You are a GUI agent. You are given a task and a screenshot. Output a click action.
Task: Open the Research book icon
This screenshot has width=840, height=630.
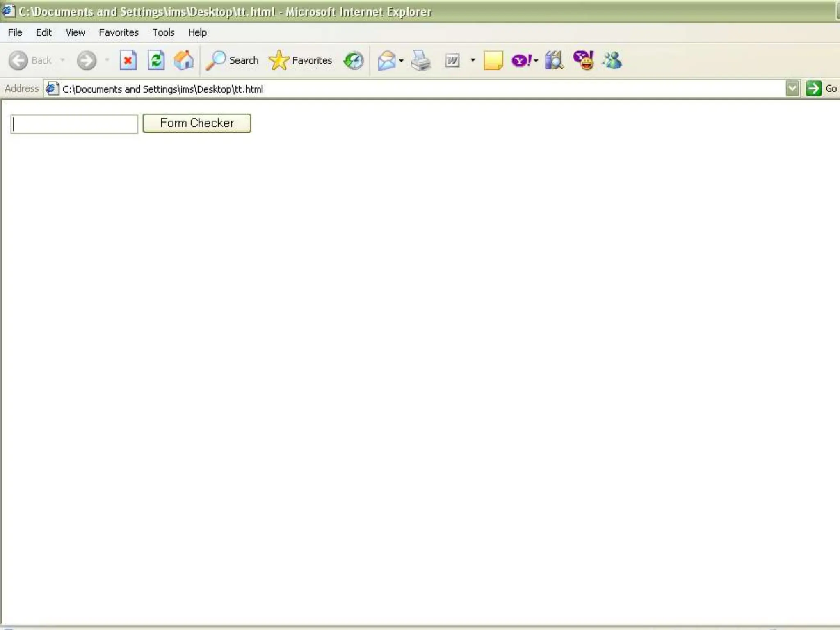click(554, 61)
